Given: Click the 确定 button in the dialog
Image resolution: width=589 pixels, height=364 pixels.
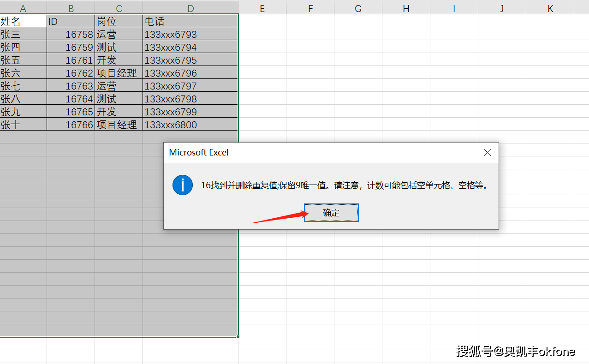Looking at the screenshot, I should (x=331, y=213).
